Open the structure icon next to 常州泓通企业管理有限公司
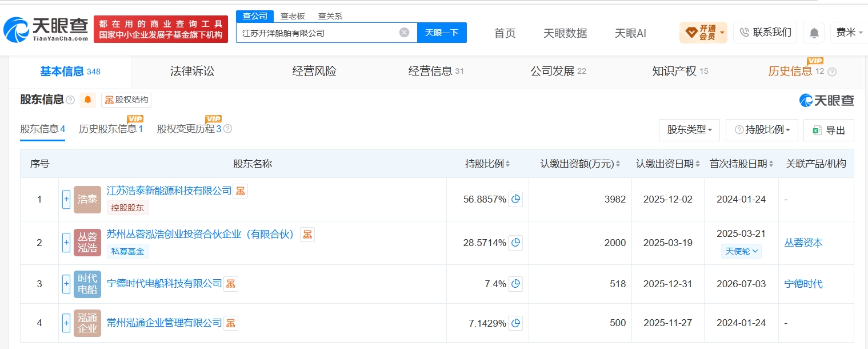Image resolution: width=868 pixels, height=349 pixels. 230,323
